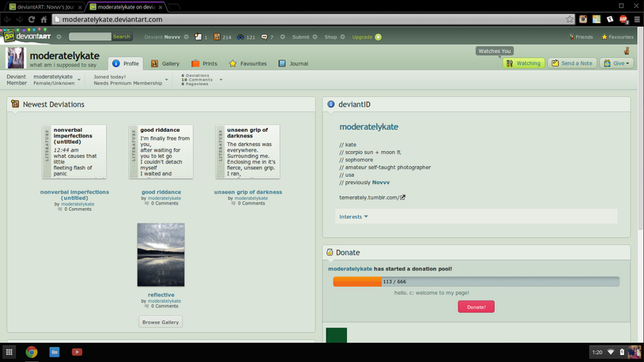Click the Adblock Plus extension icon
This screenshot has height=362, width=644.
623,19
